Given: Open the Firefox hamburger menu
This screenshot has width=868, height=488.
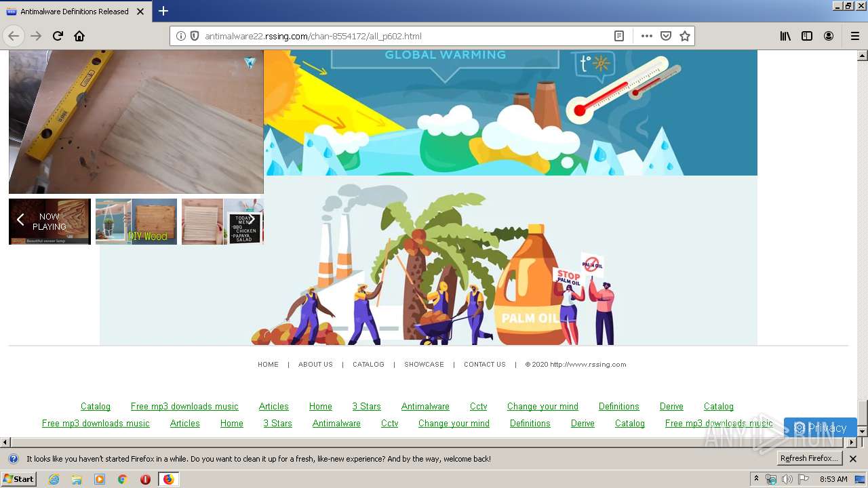Looking at the screenshot, I should pos(854,36).
